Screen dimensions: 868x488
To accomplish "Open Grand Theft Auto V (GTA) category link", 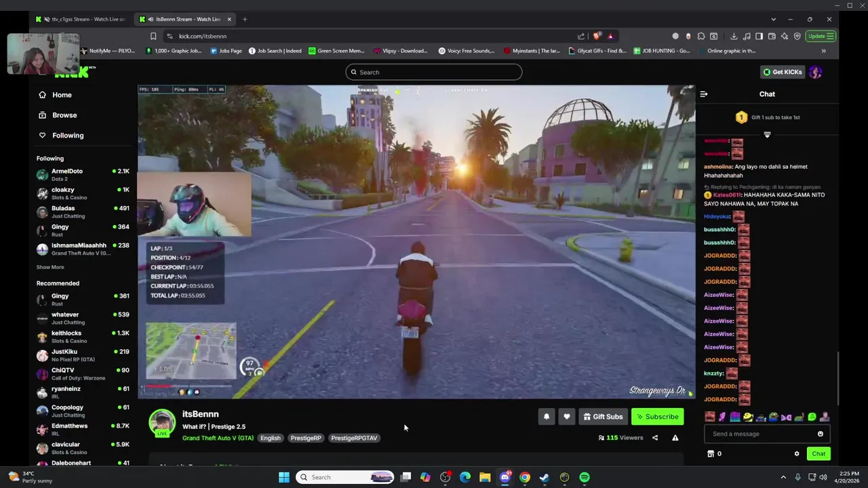I will tap(218, 438).
